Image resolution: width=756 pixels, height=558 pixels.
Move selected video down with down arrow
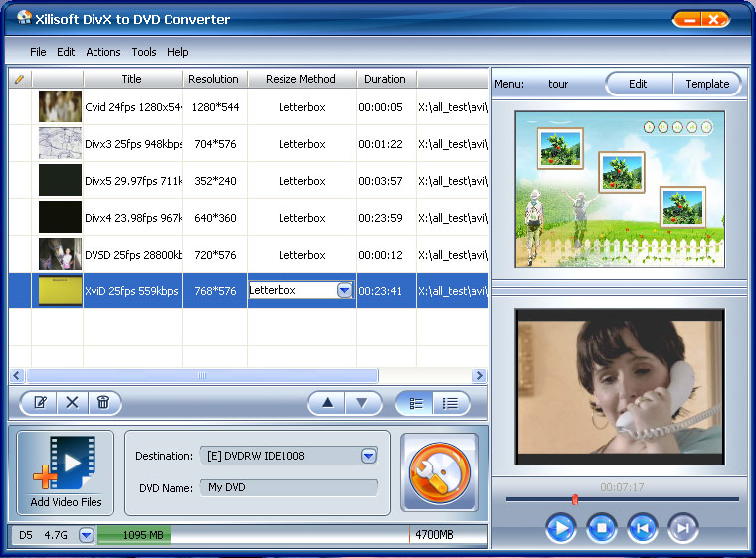click(x=362, y=403)
